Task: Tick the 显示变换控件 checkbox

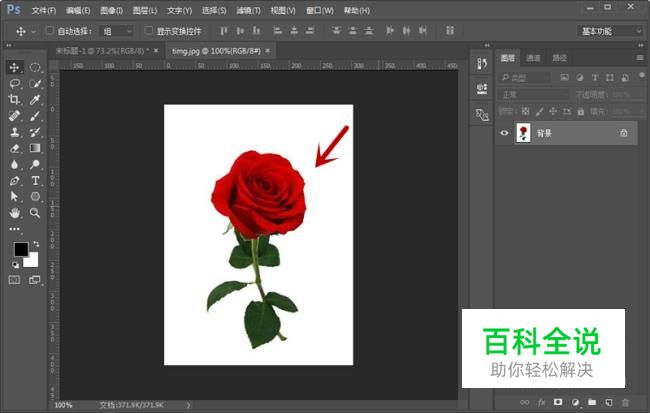Action: [149, 31]
